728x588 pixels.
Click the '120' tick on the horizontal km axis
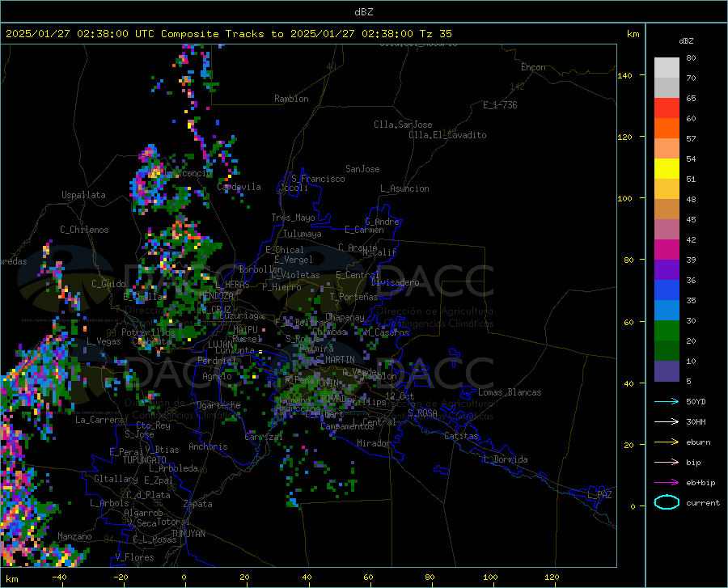[552, 577]
